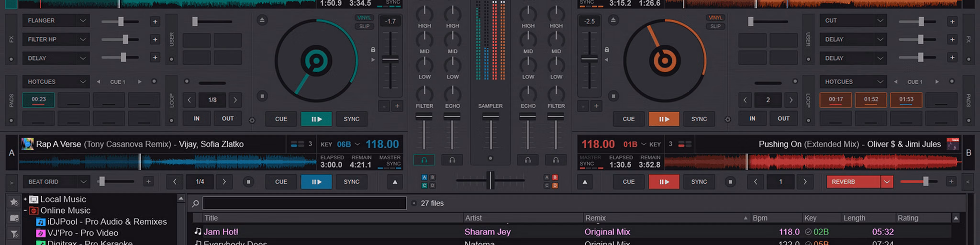Screen dimensions: 980x245
Task: Sort file list by Title column
Action: 333,218
